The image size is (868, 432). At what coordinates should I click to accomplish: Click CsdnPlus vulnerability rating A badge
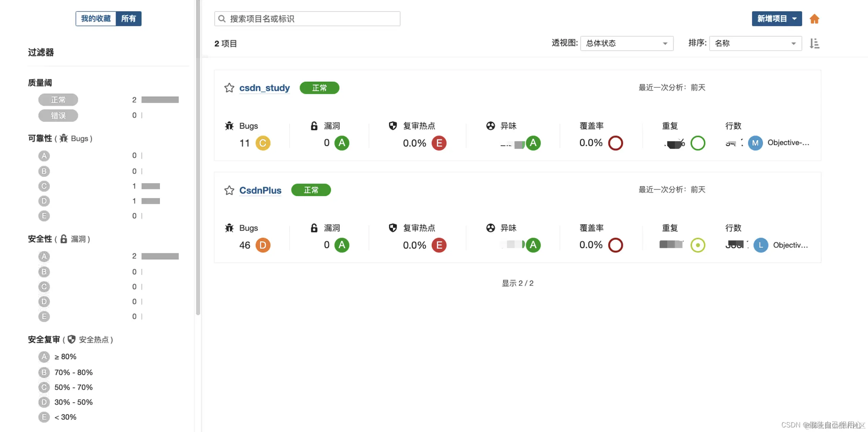342,245
